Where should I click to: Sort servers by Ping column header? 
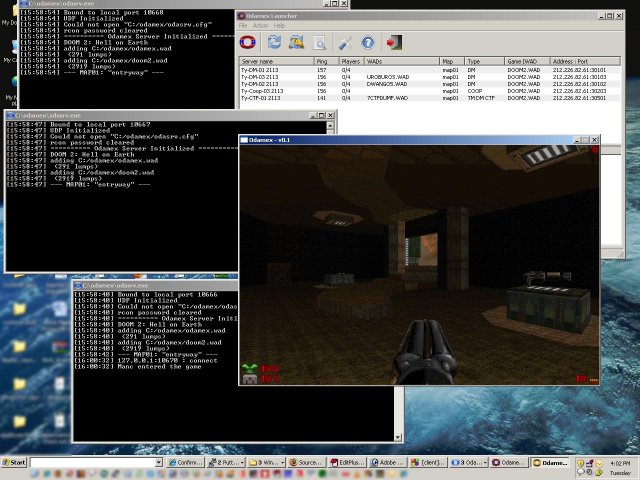[326, 61]
